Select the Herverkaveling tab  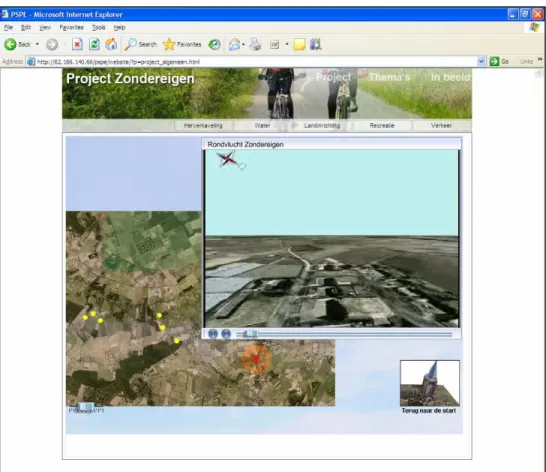203,125
